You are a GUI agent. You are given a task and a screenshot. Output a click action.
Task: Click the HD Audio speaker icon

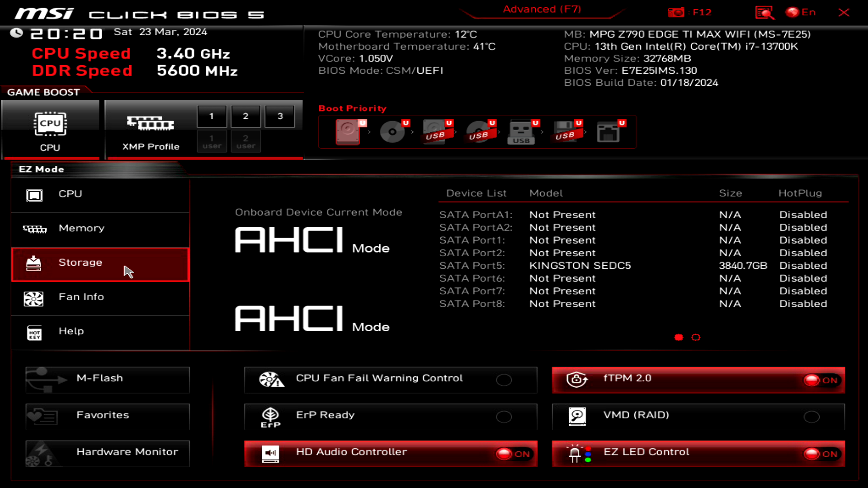(270, 454)
